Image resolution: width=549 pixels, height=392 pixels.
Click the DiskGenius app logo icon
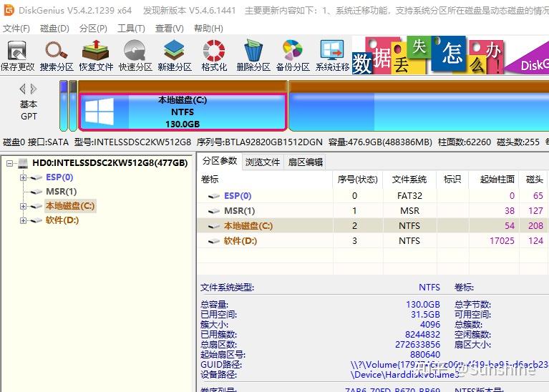(9, 10)
